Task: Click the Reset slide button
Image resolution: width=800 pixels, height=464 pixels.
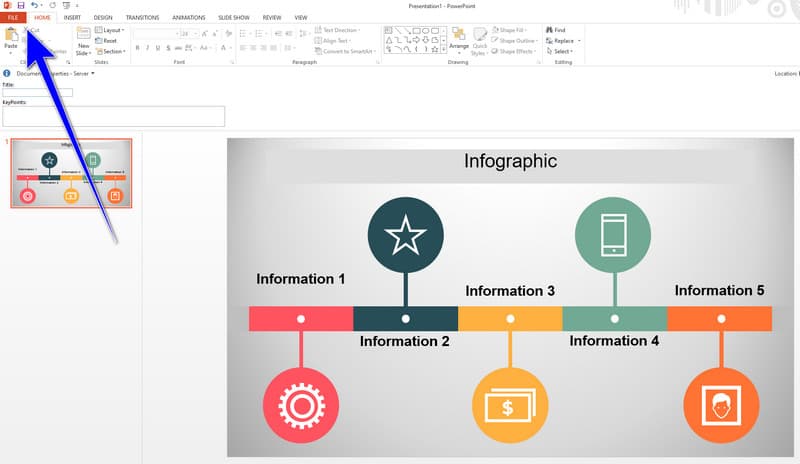Action: (106, 41)
